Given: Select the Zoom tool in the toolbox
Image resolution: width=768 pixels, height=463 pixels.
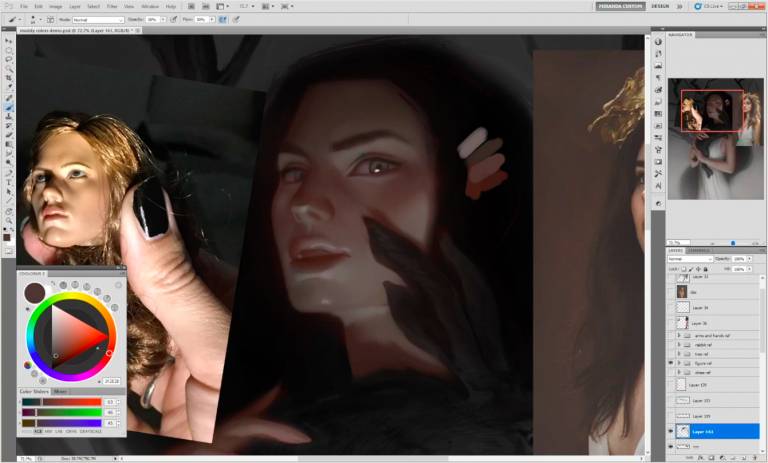Looking at the screenshot, I should tap(9, 219).
